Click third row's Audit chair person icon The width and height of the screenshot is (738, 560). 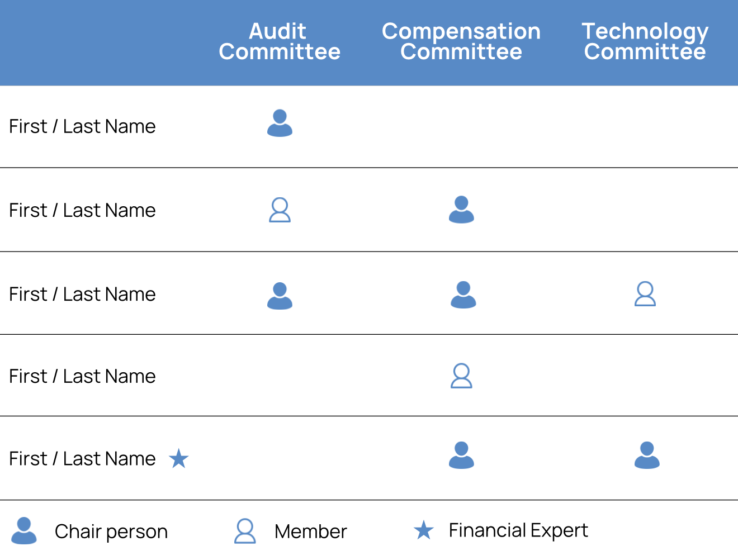tap(280, 296)
